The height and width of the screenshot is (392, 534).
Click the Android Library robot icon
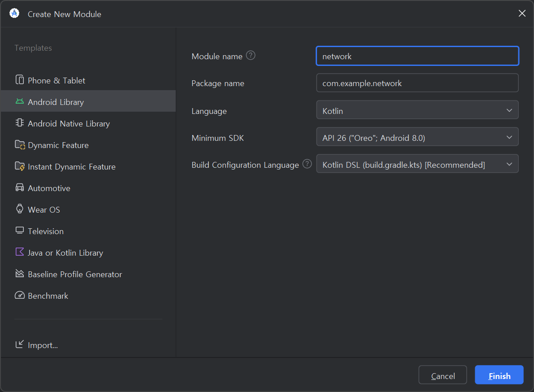pos(20,101)
